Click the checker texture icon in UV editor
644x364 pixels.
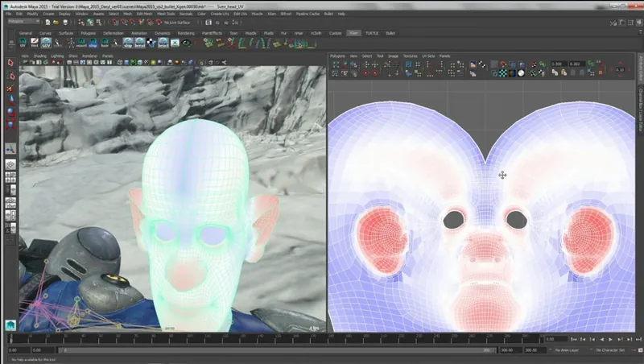point(503,73)
